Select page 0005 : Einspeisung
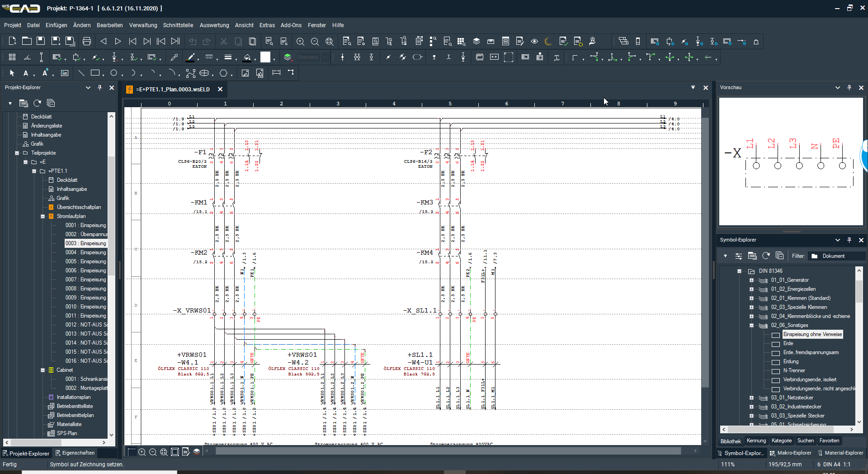This screenshot has height=474, width=868. (x=85, y=261)
